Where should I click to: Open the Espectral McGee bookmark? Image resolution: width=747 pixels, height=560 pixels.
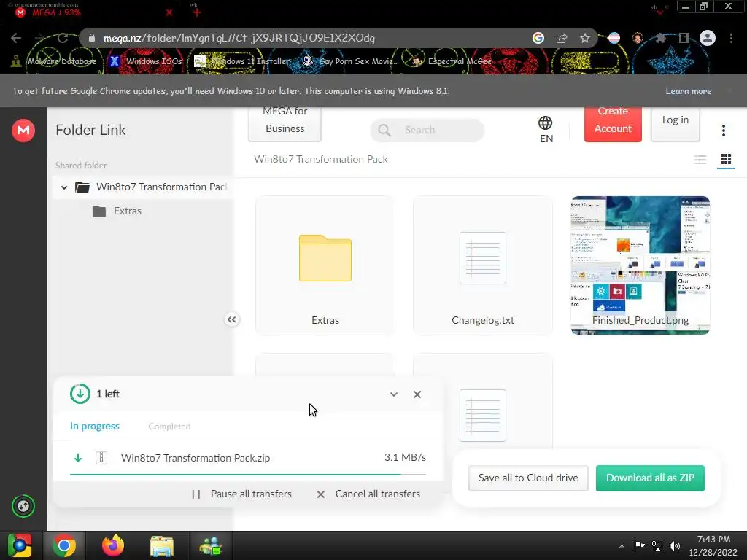pyautogui.click(x=452, y=61)
